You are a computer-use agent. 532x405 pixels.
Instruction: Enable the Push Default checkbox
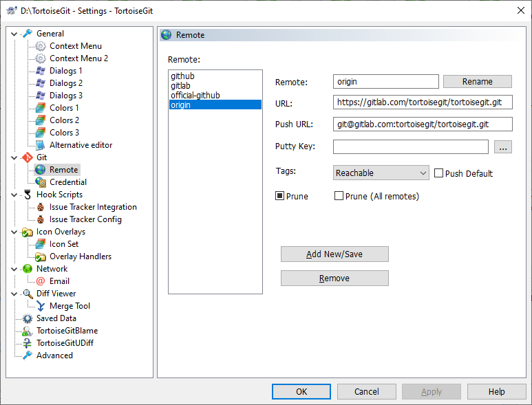pyautogui.click(x=438, y=173)
